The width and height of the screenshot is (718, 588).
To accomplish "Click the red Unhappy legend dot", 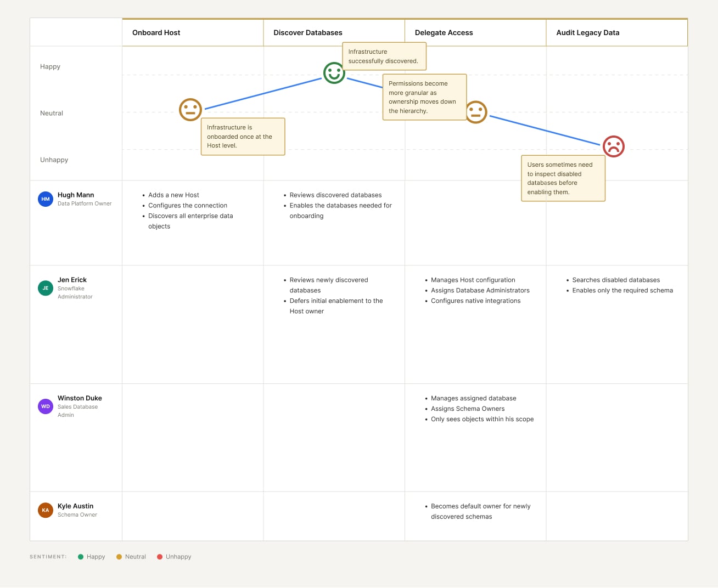I will (160, 557).
